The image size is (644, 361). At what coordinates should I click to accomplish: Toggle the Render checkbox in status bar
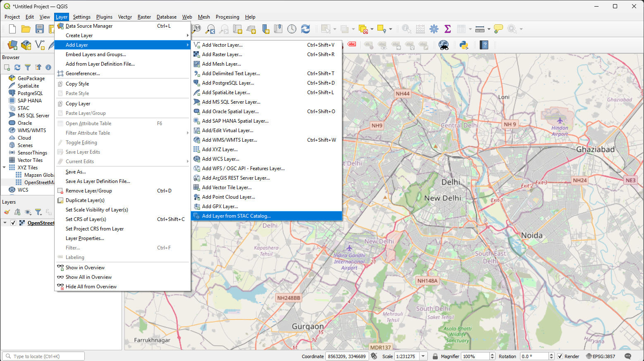click(x=560, y=356)
